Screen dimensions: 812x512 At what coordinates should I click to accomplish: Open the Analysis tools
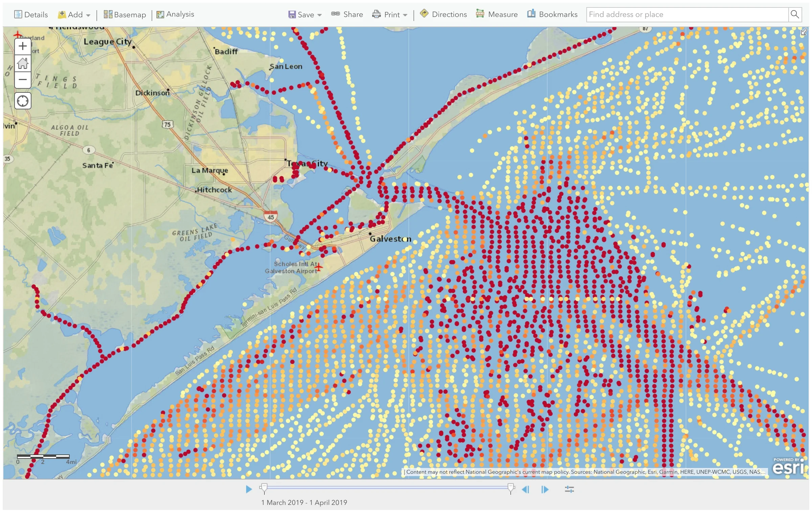[x=175, y=15]
